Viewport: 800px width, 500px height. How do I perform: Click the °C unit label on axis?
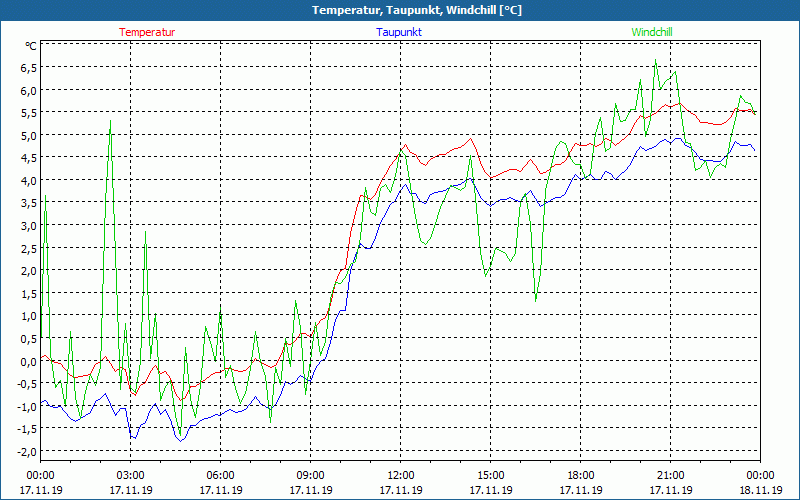click(x=31, y=46)
